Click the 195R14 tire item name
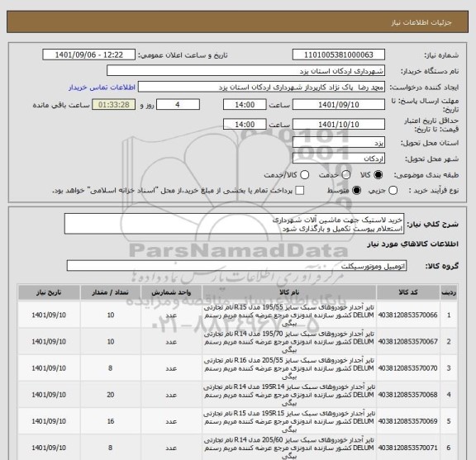Viewport: 476px width, 460px height. tap(289, 395)
